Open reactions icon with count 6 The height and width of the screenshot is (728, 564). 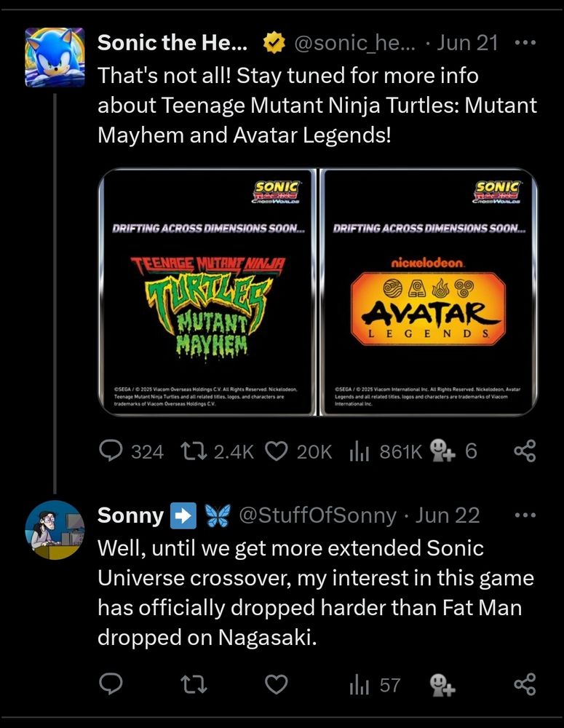click(x=442, y=452)
